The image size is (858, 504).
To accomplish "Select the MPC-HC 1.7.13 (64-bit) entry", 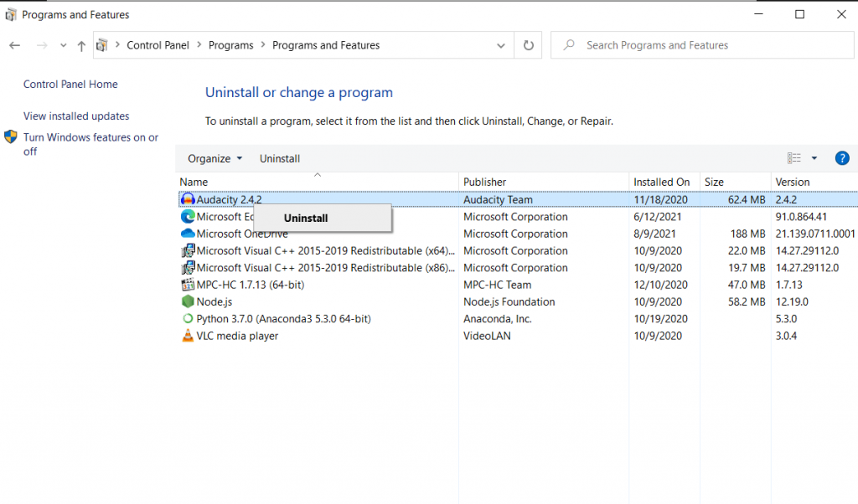I will click(x=250, y=285).
